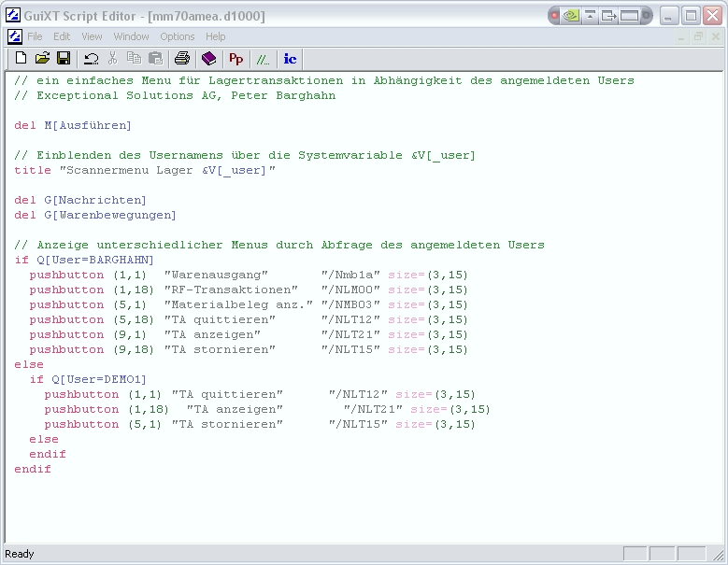
Task: Save the current script
Action: pos(64,59)
